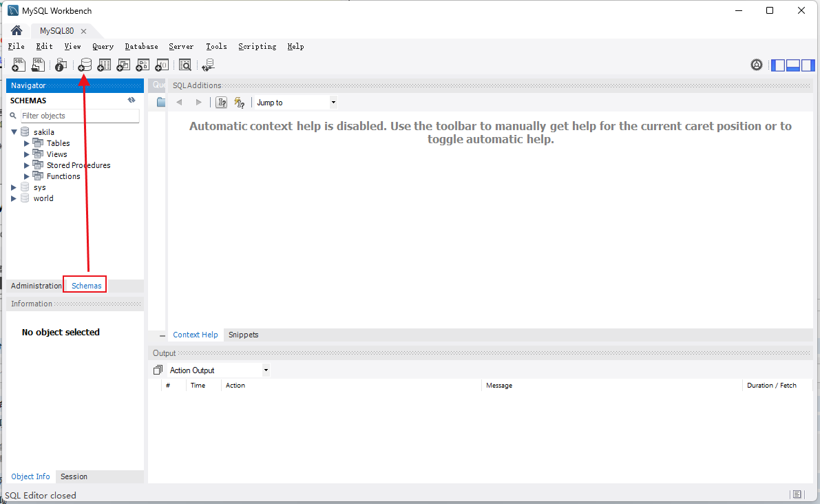Screen dimensions: 820x504
Task: Open the Edit menu
Action: (x=45, y=47)
